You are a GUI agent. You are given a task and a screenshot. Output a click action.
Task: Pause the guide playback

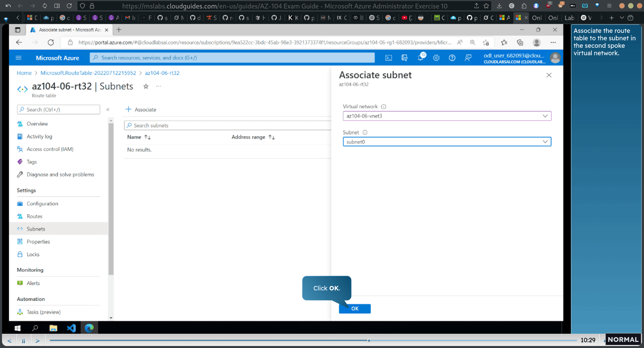tap(23, 341)
